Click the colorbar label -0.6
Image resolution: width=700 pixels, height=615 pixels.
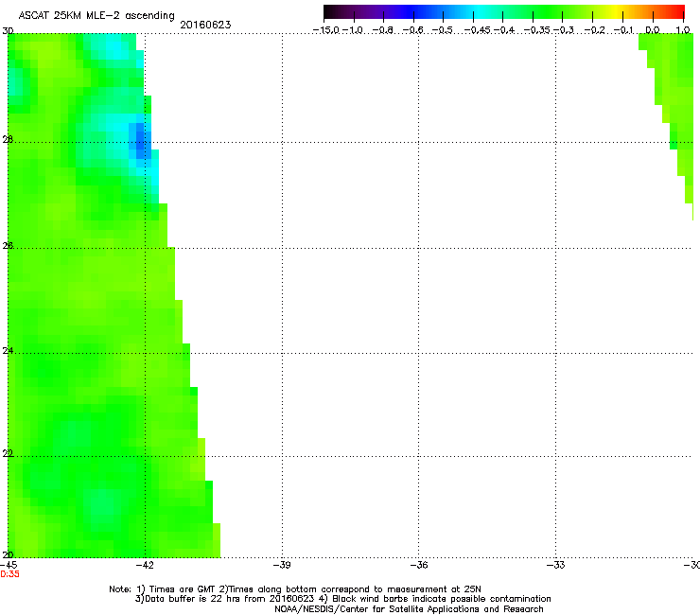413,30
